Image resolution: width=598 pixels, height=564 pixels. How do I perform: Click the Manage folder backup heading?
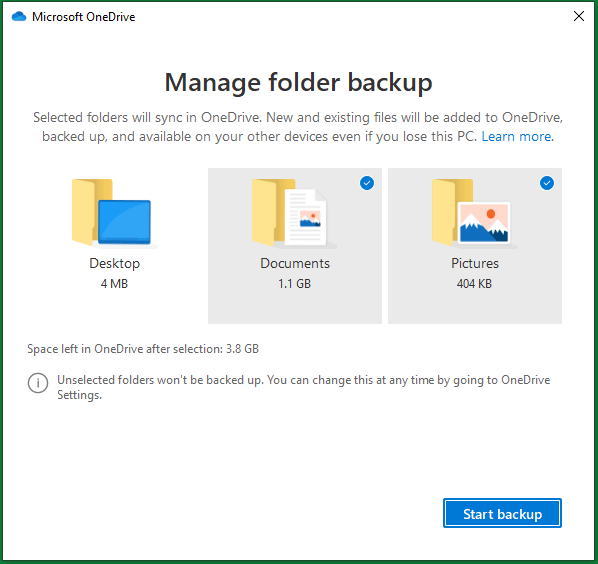point(299,83)
